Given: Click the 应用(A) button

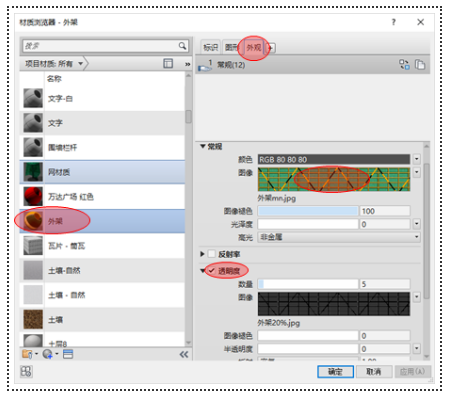Looking at the screenshot, I should point(412,371).
